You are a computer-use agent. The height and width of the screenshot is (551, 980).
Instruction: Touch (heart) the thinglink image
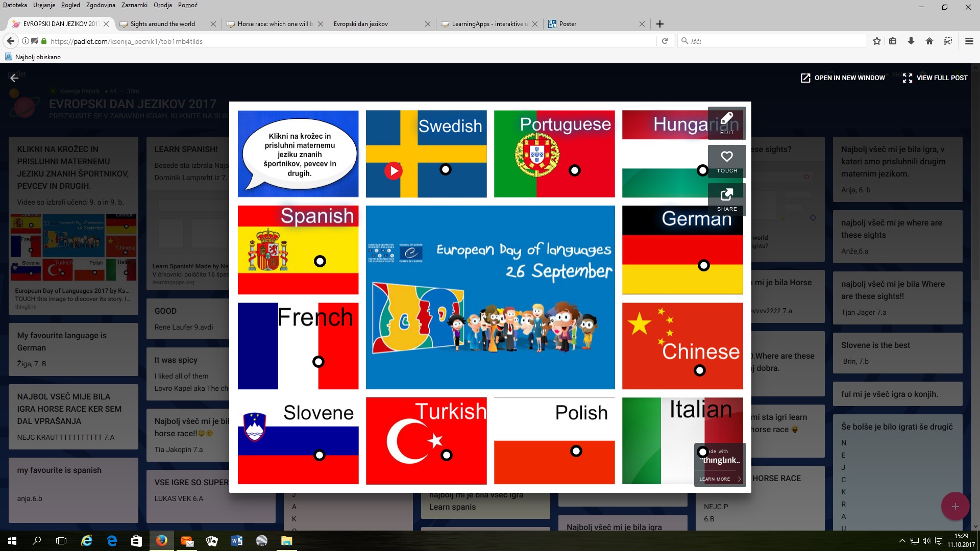727,161
